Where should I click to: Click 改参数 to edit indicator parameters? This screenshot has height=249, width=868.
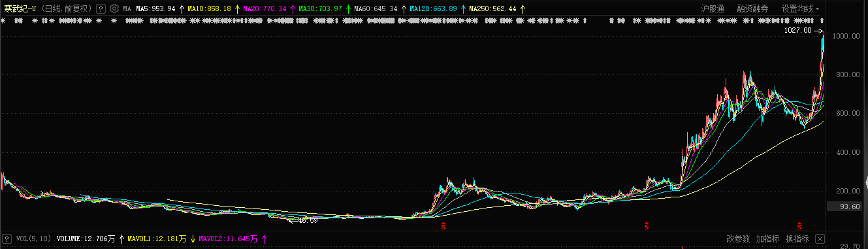(739, 239)
